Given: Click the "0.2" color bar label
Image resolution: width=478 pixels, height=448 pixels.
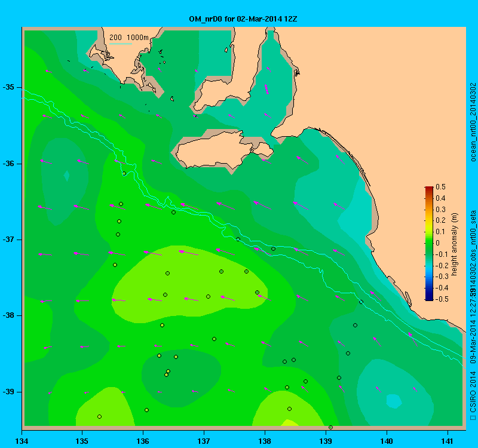Looking at the screenshot, I should (440, 220).
